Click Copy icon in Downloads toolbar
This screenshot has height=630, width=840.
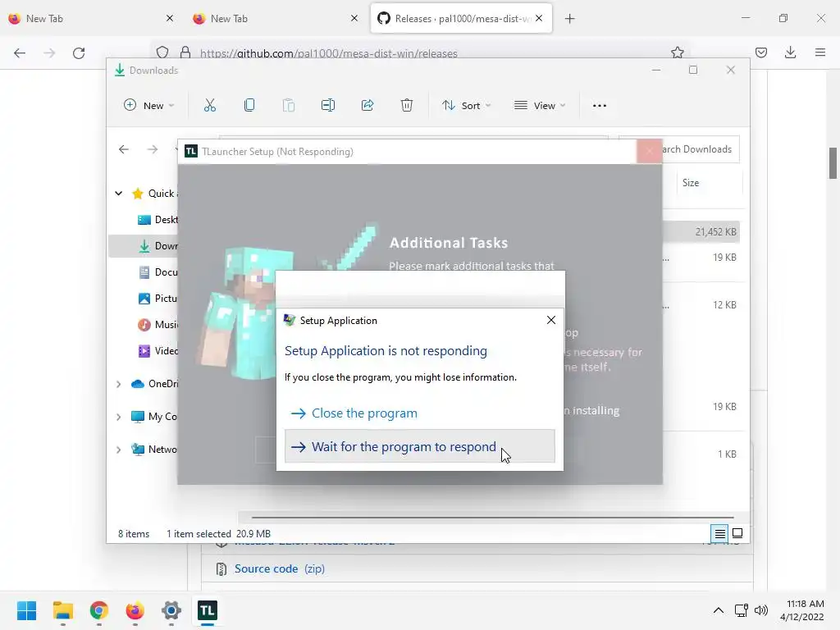249,106
